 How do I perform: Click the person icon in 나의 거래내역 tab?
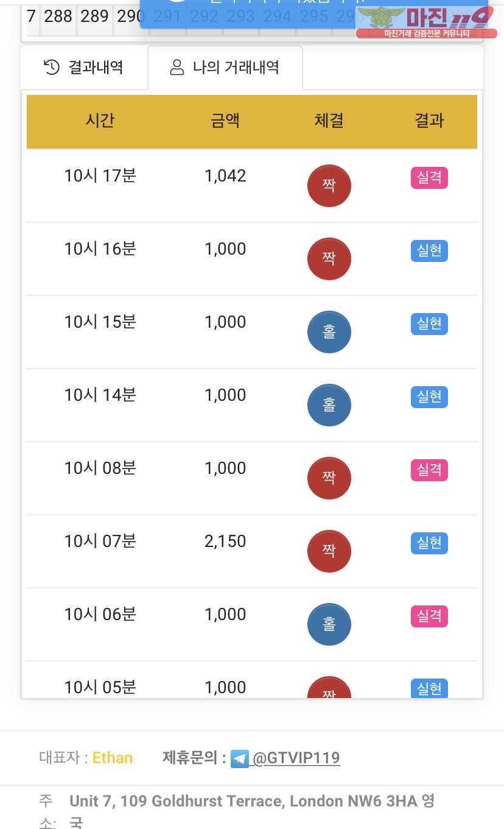[177, 67]
